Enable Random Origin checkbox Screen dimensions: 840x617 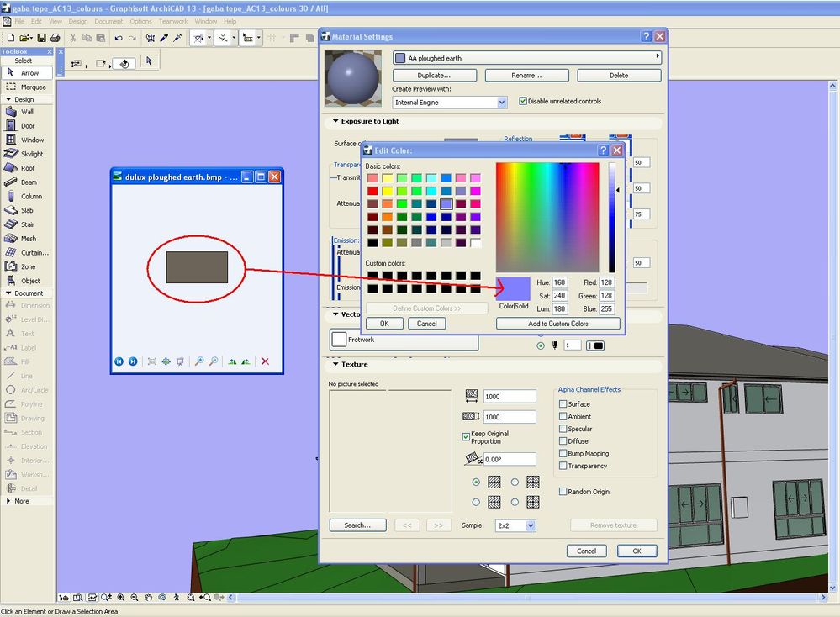pos(563,491)
